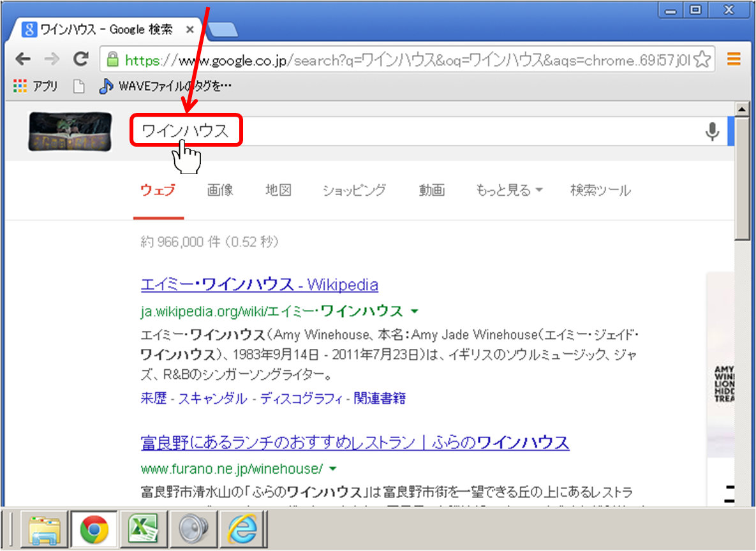The width and height of the screenshot is (756, 551).
Task: Open the WAVEファイル bookmark
Action: (x=166, y=87)
